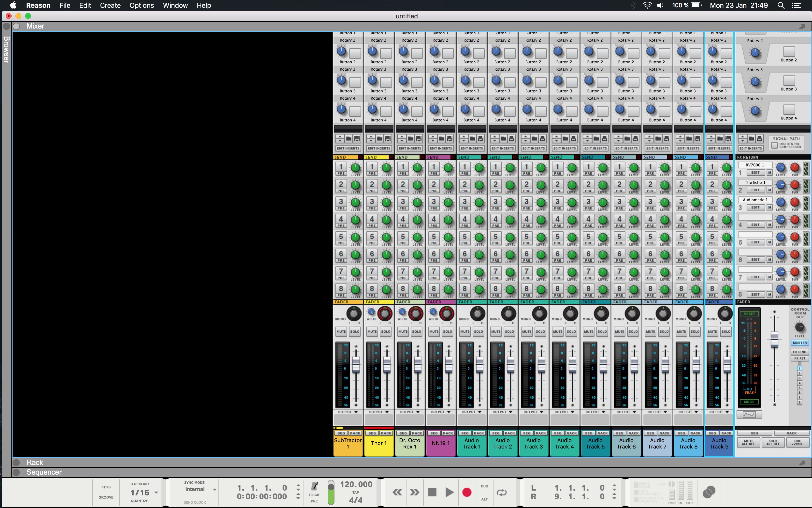Open the Q Record quantize value dropdown
812x508 pixels.
(156, 493)
